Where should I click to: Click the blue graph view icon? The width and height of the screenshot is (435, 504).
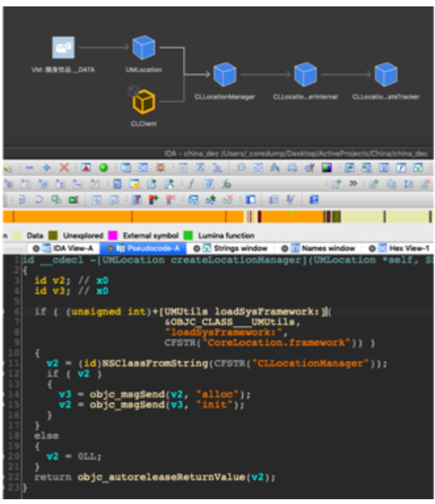(143, 168)
